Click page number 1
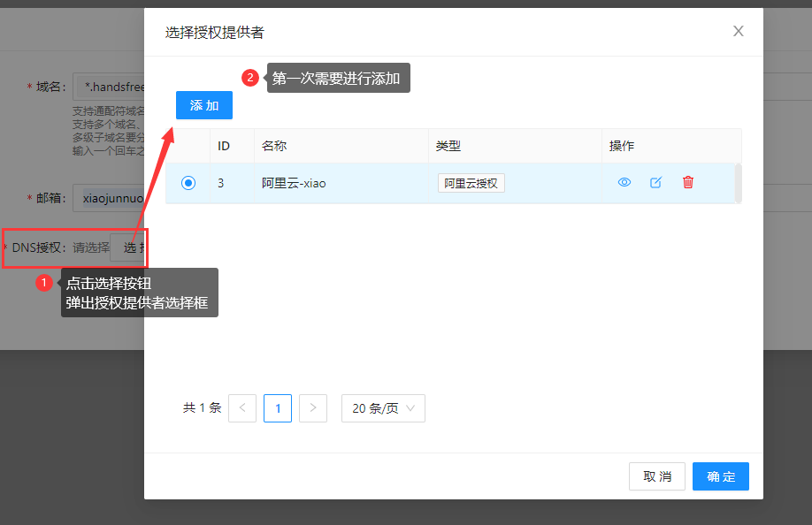This screenshot has height=525, width=812. (277, 407)
